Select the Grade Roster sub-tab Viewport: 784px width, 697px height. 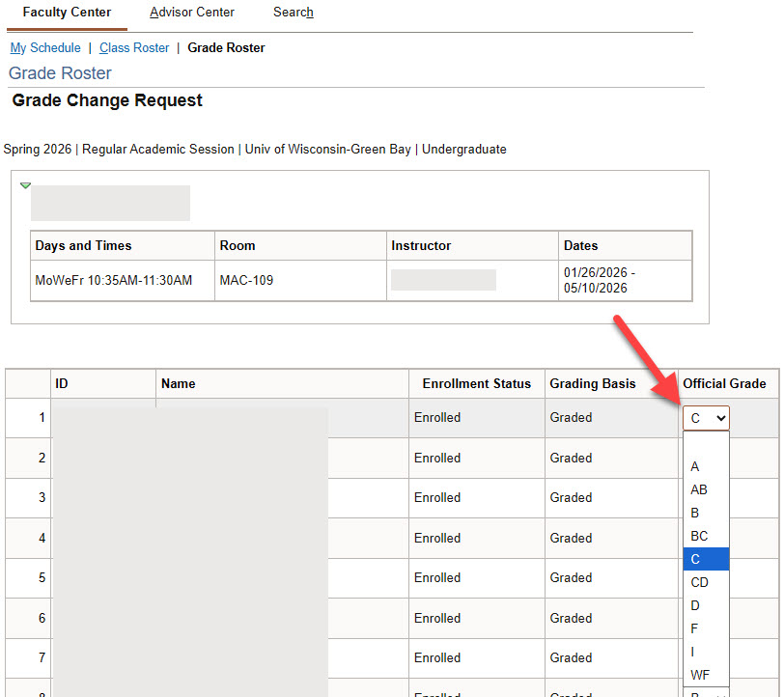click(x=226, y=48)
